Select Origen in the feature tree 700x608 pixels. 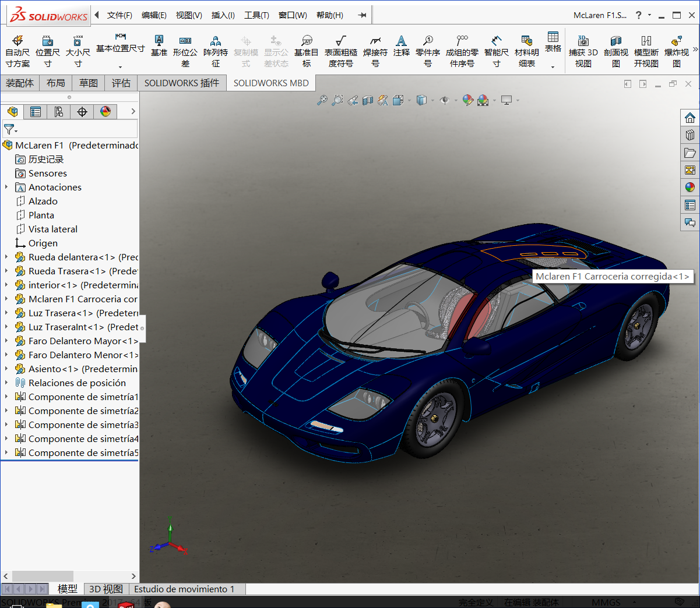click(x=43, y=243)
